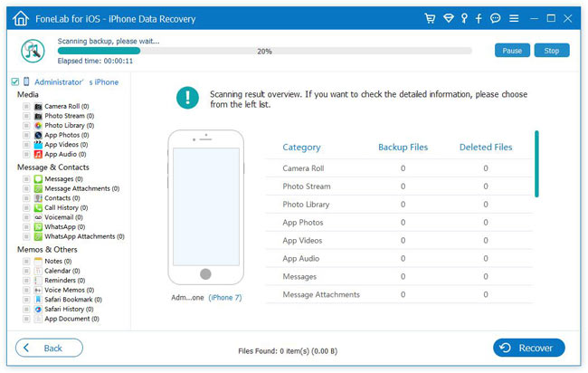The image size is (588, 373).
Task: Click the diamond-shaped icon in title bar
Action: (449, 18)
